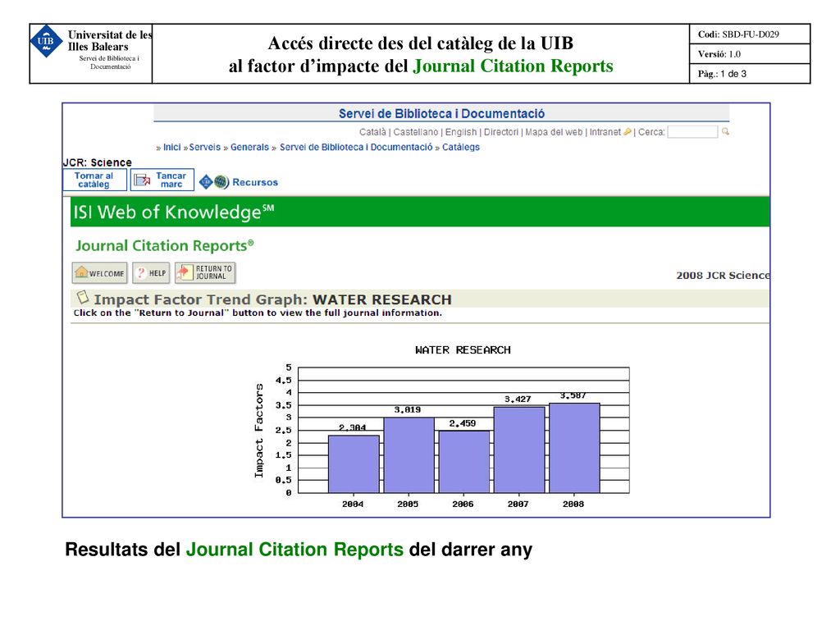
Task: Click the 2008 bar in the chart
Action: click(574, 448)
